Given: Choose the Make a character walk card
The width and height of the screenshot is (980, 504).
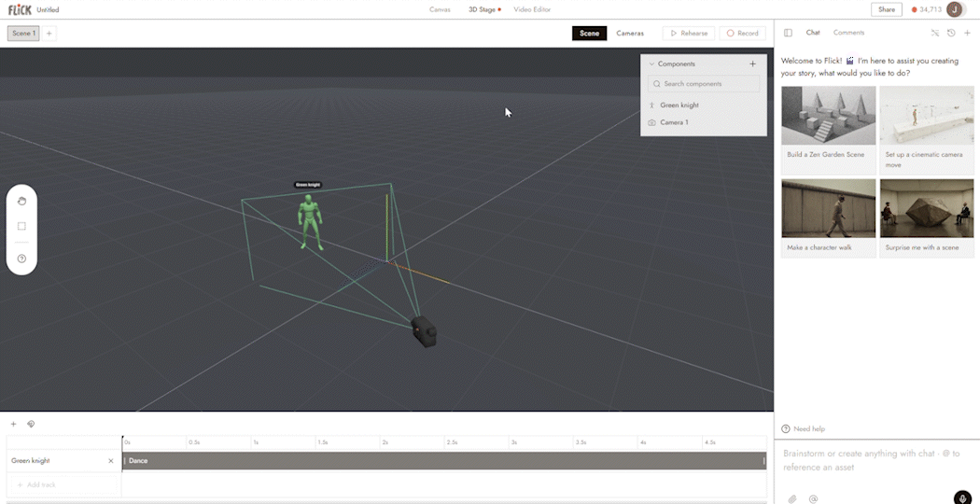Looking at the screenshot, I should (828, 218).
